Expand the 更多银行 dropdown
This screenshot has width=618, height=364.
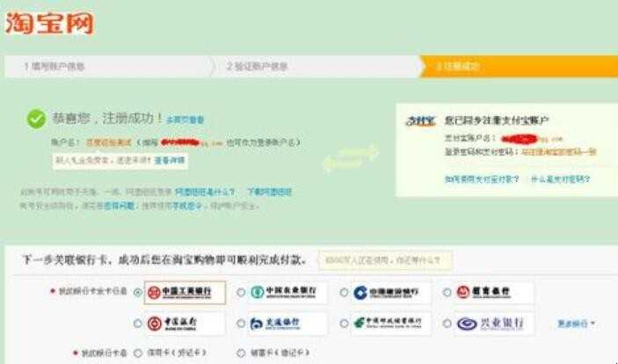pos(576,324)
